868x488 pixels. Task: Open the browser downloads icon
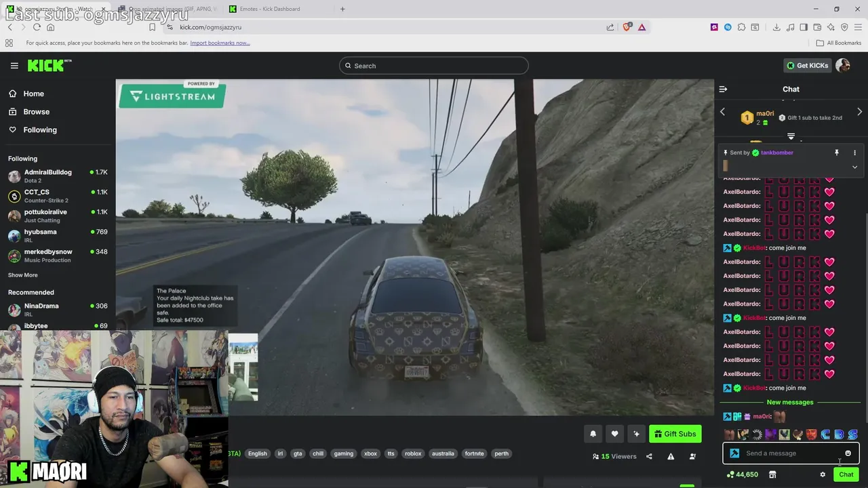776,27
